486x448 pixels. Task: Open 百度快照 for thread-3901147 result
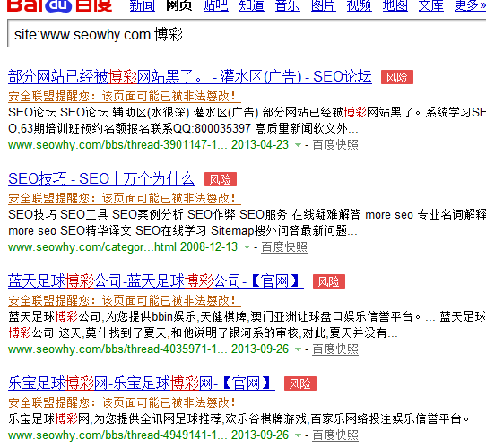pos(335,145)
